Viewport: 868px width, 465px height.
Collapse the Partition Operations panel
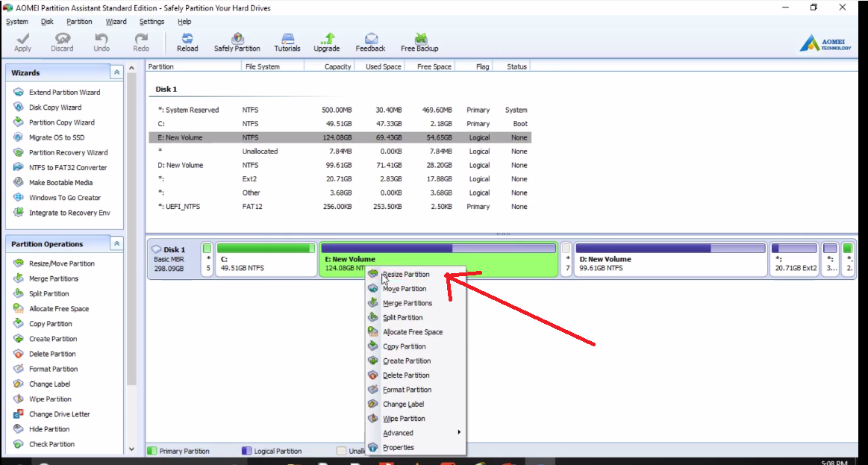click(117, 243)
